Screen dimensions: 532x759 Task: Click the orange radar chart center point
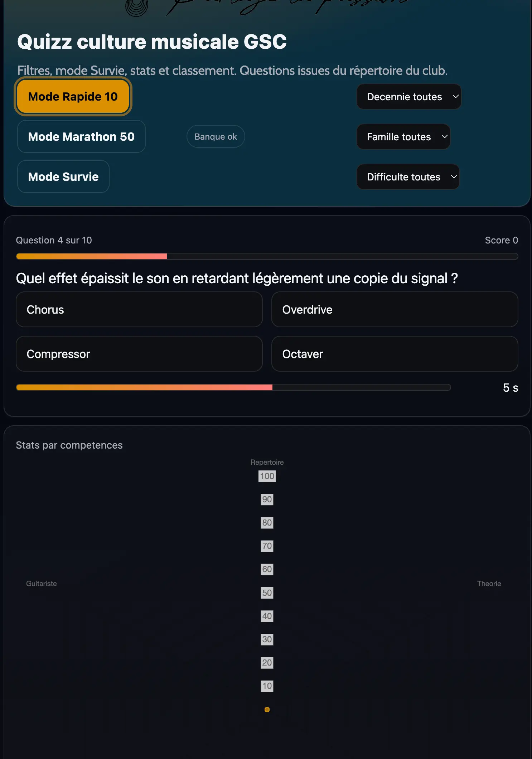click(267, 710)
